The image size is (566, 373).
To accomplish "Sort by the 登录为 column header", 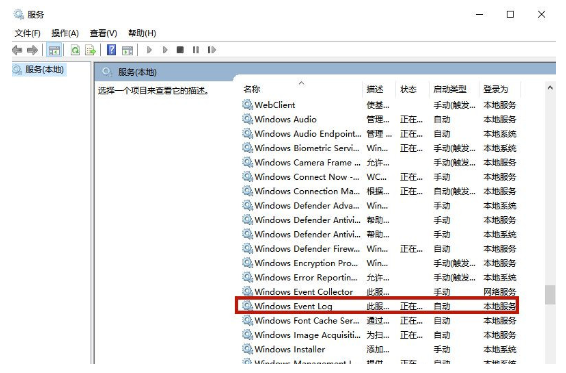I will coord(496,89).
